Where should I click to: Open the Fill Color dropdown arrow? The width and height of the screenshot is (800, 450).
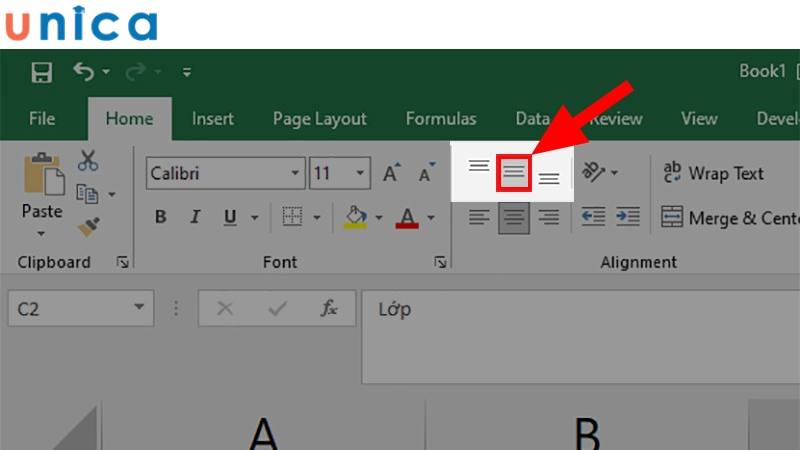pos(379,218)
